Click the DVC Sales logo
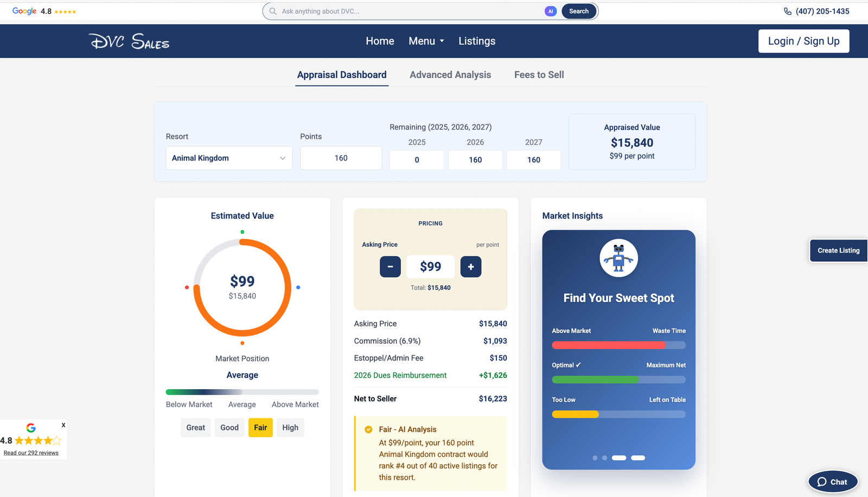 tap(129, 41)
